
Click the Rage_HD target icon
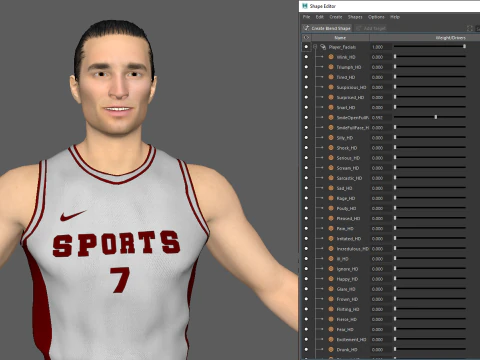point(331,198)
